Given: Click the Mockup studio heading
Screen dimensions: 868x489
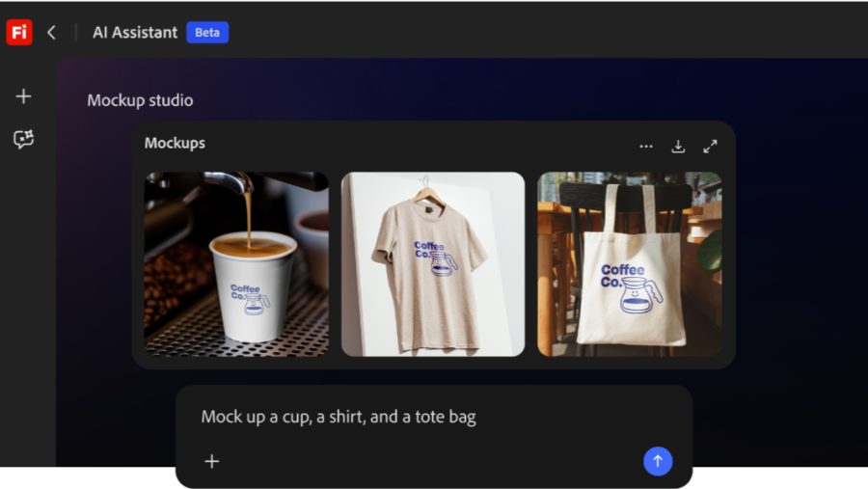Looking at the screenshot, I should (140, 100).
